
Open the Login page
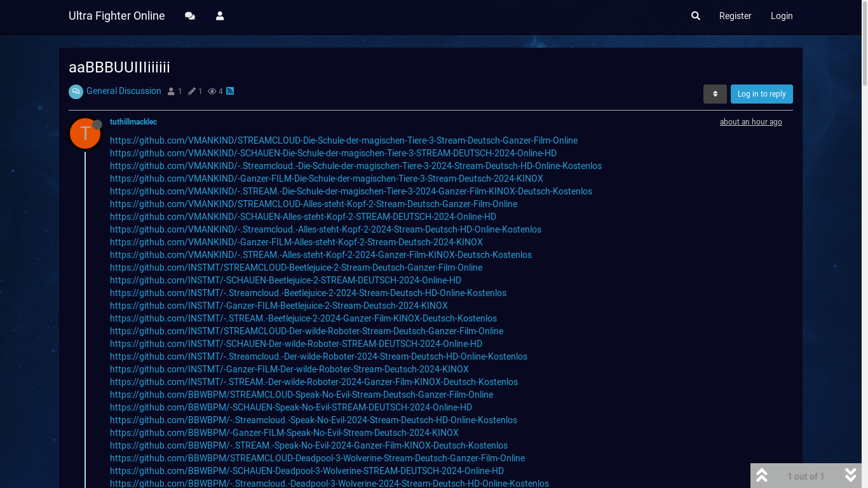point(782,16)
